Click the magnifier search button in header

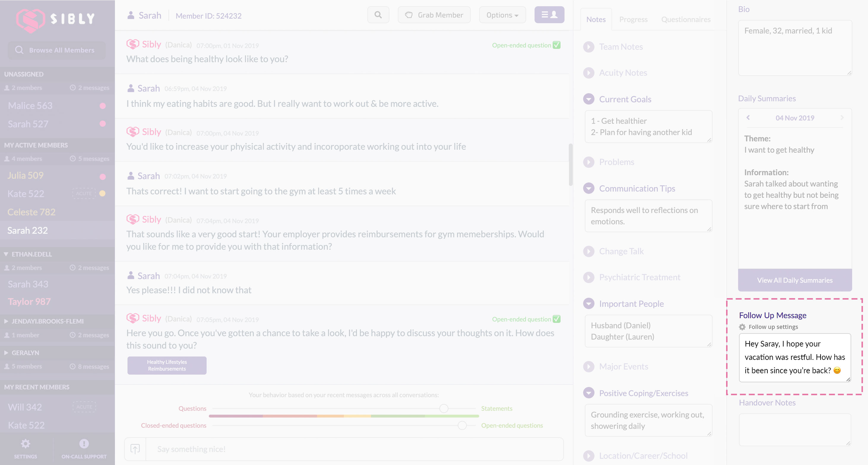tap(378, 15)
